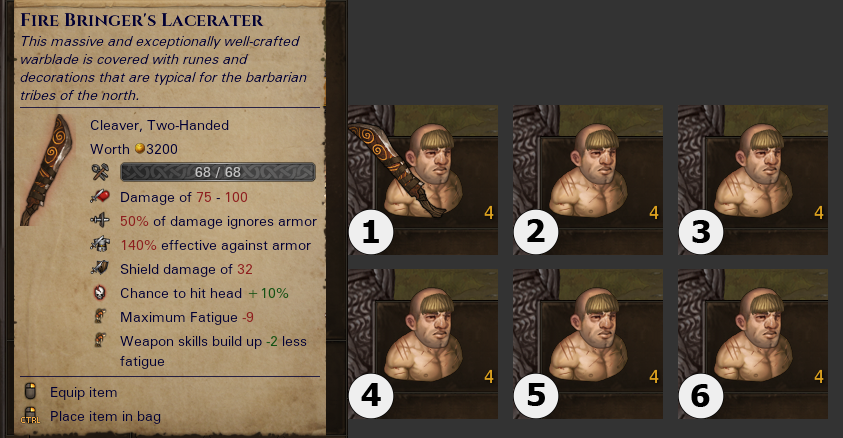Click the CTRL icon beside Place item in bag

30,416
